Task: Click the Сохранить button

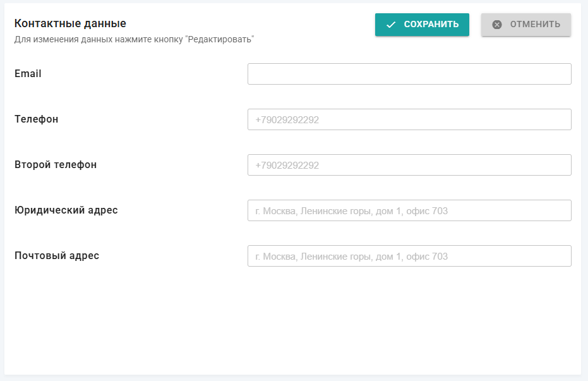Action: pos(422,25)
